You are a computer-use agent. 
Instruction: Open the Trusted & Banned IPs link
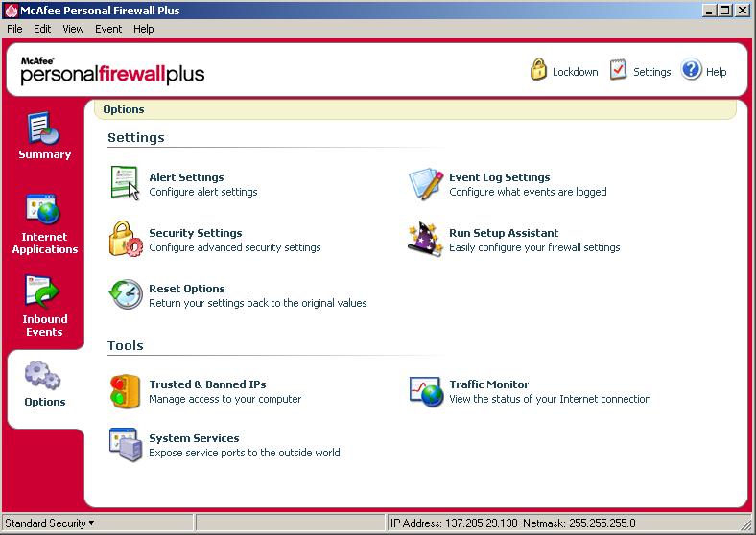[x=207, y=384]
